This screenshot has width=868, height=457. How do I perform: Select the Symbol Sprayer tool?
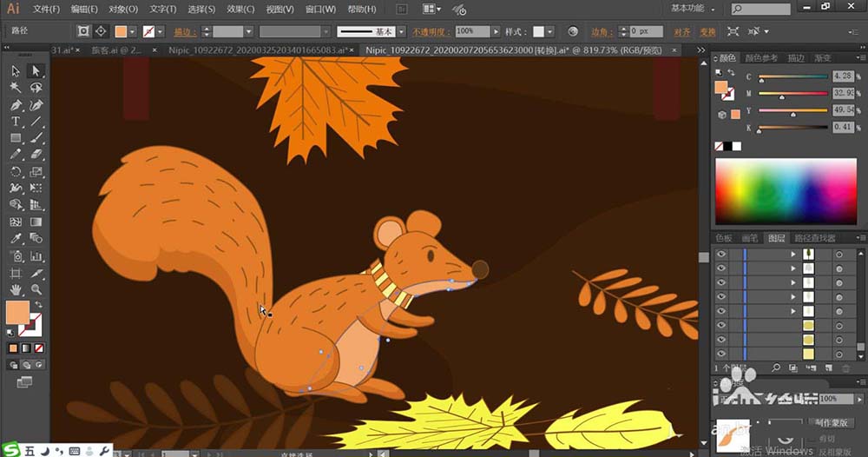pyautogui.click(x=16, y=256)
